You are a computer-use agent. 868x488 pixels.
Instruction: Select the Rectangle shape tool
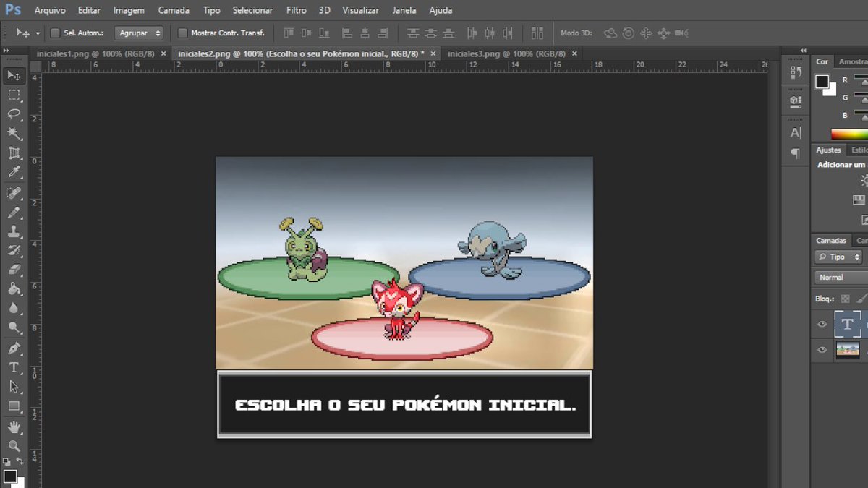click(14, 406)
